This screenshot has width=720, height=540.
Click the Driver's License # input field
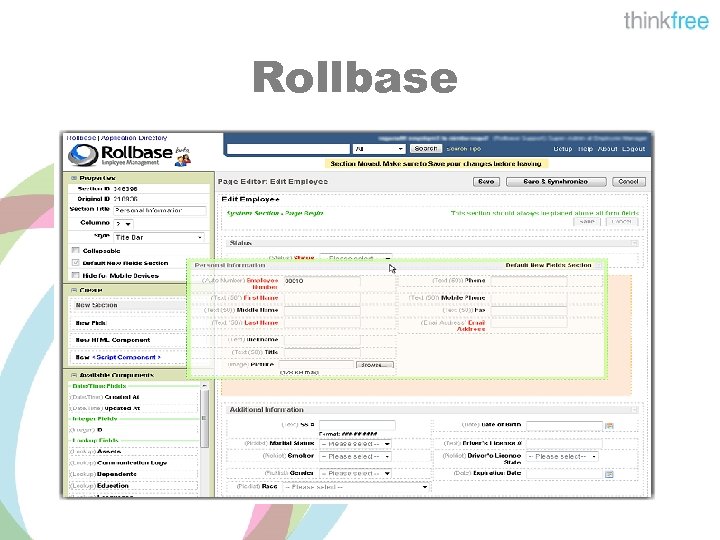click(x=564, y=443)
